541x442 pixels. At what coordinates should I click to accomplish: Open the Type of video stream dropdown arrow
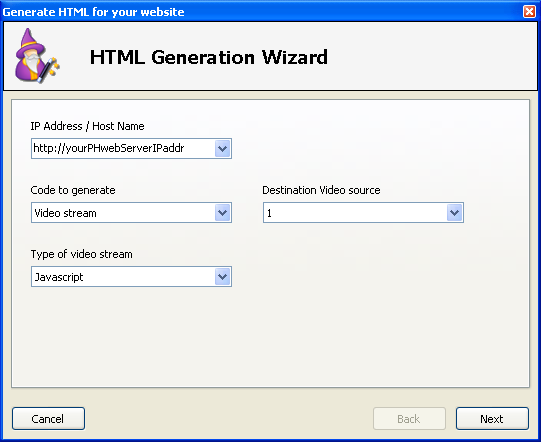(223, 276)
